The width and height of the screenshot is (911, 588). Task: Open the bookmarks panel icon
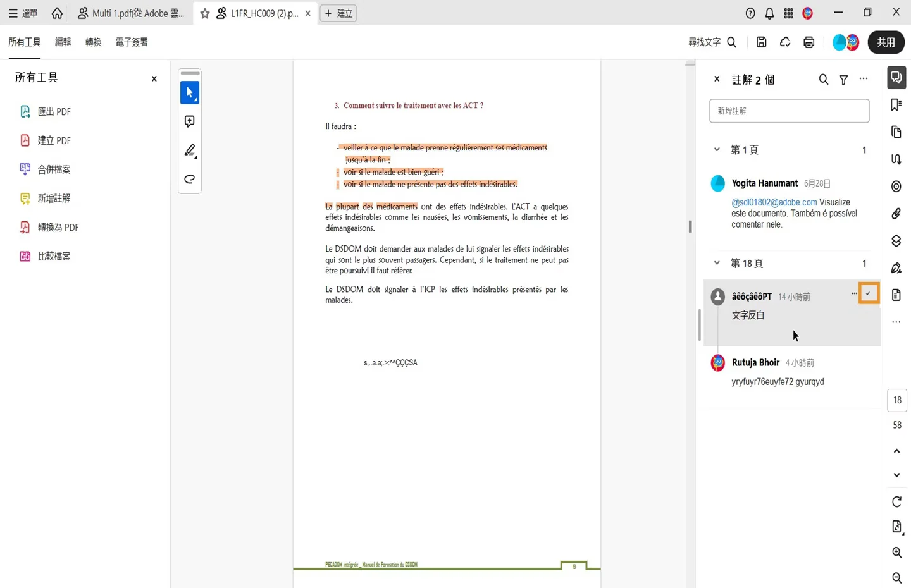[x=896, y=104]
